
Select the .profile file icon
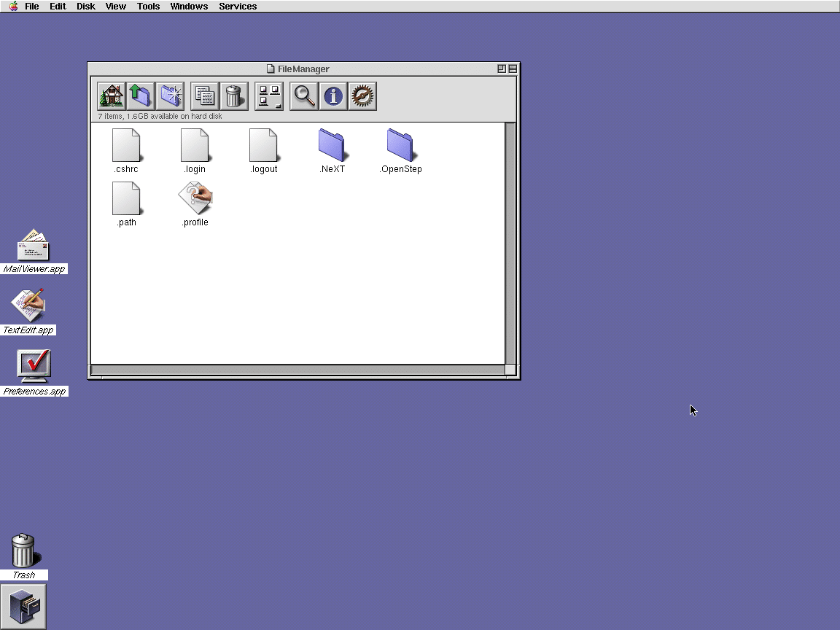tap(195, 198)
